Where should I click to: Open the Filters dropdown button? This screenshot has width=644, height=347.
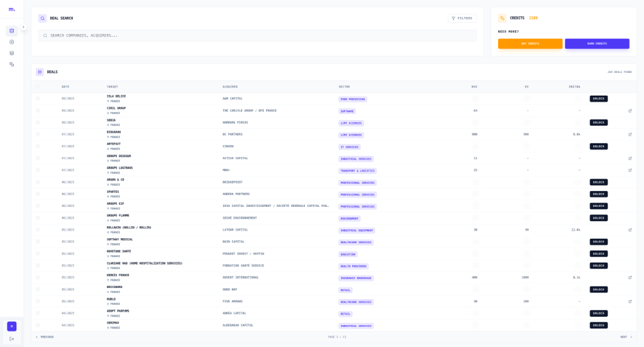click(x=462, y=18)
